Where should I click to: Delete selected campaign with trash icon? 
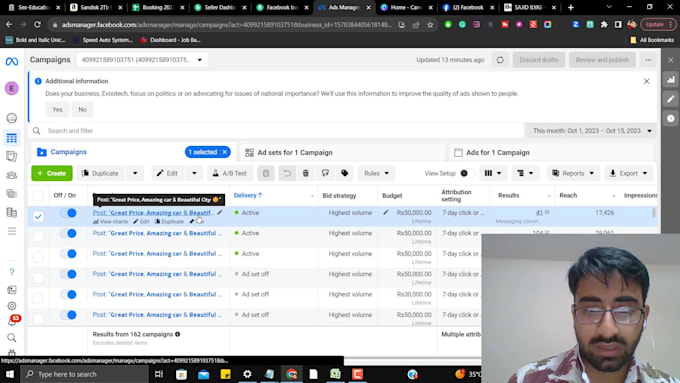(306, 173)
